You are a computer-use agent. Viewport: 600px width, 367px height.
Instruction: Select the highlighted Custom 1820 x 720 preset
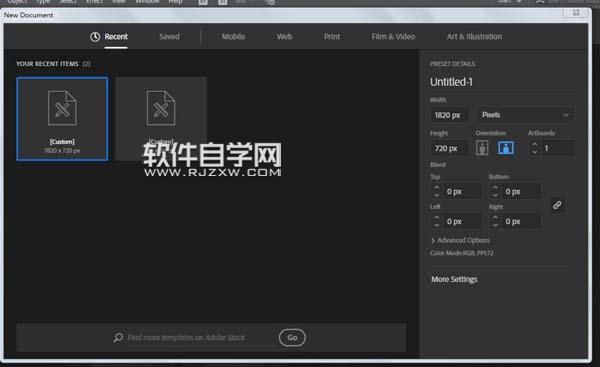pos(62,119)
